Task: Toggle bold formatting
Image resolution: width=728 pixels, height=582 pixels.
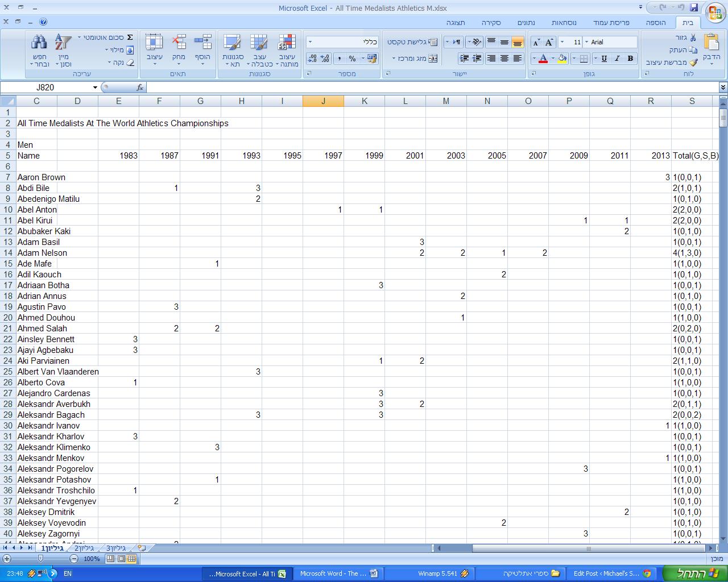Action: pyautogui.click(x=630, y=59)
